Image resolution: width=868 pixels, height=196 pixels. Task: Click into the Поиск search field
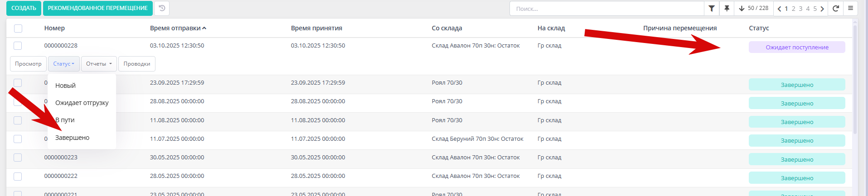(x=606, y=9)
